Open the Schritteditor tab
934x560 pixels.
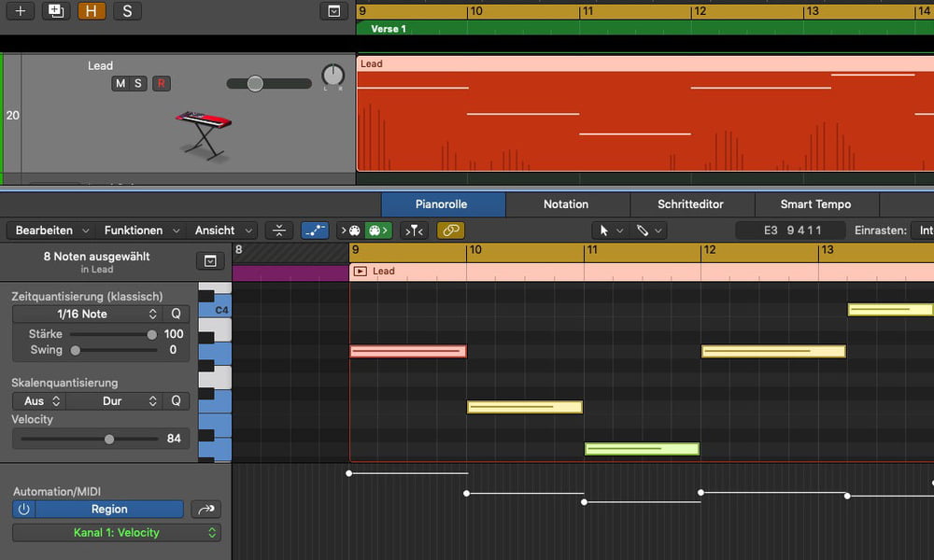tap(690, 204)
